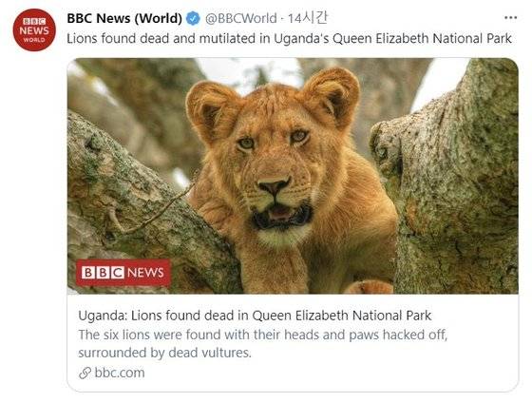The width and height of the screenshot is (532, 403).
Task: Select the tweet text about lions found dead
Action: click(289, 38)
